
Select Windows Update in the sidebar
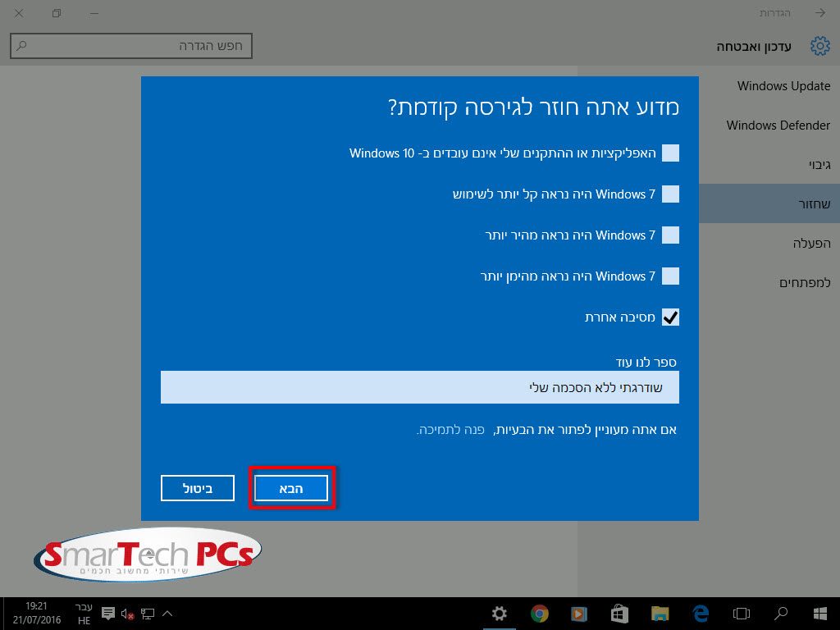[783, 85]
